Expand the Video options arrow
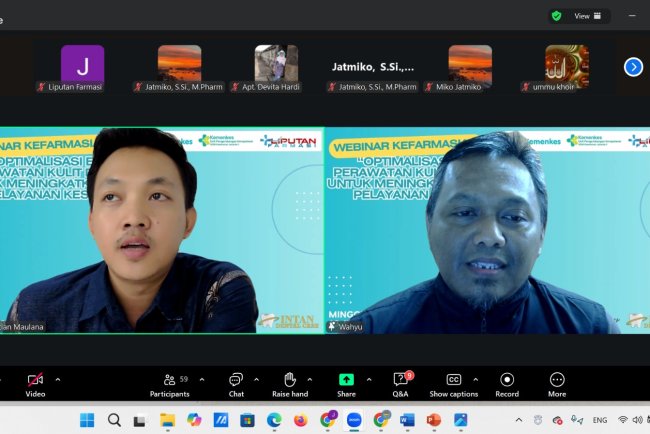 58,379
